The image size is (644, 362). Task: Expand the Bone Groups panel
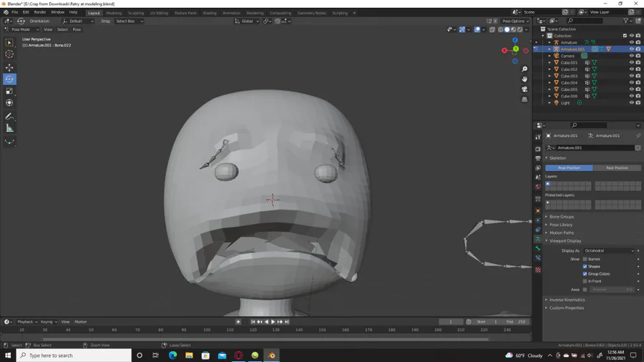click(x=562, y=217)
